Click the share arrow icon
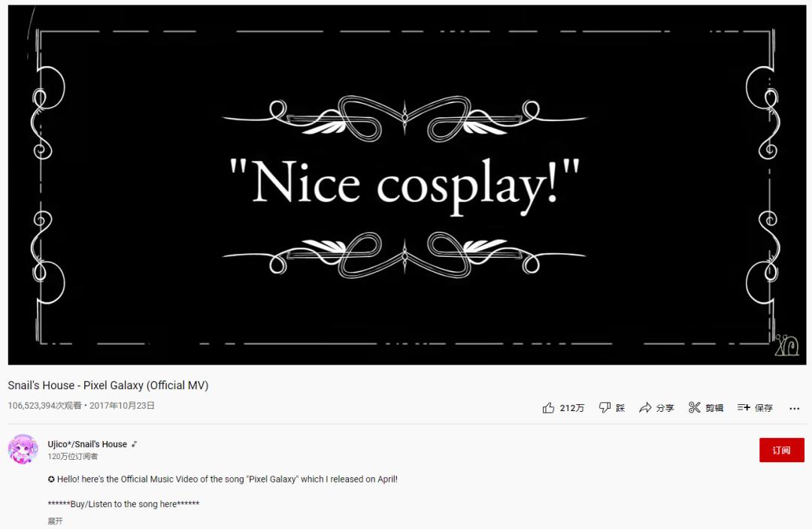The image size is (812, 529). [x=645, y=408]
